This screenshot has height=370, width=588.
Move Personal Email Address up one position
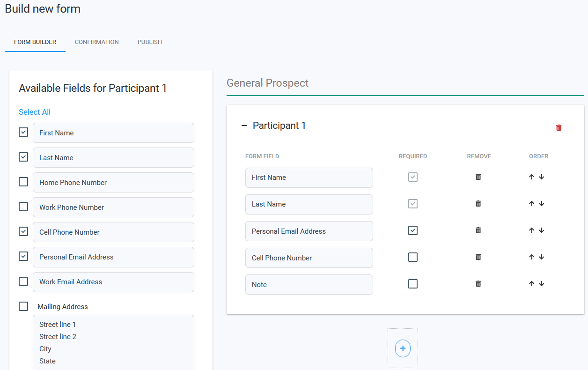click(x=531, y=230)
